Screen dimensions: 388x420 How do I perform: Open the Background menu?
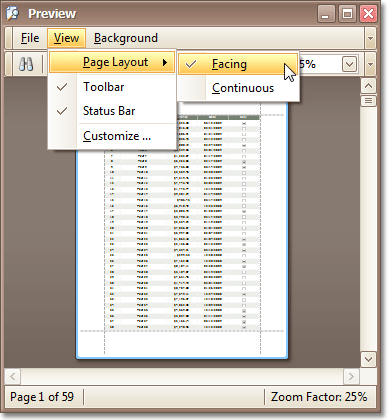pyautogui.click(x=126, y=38)
